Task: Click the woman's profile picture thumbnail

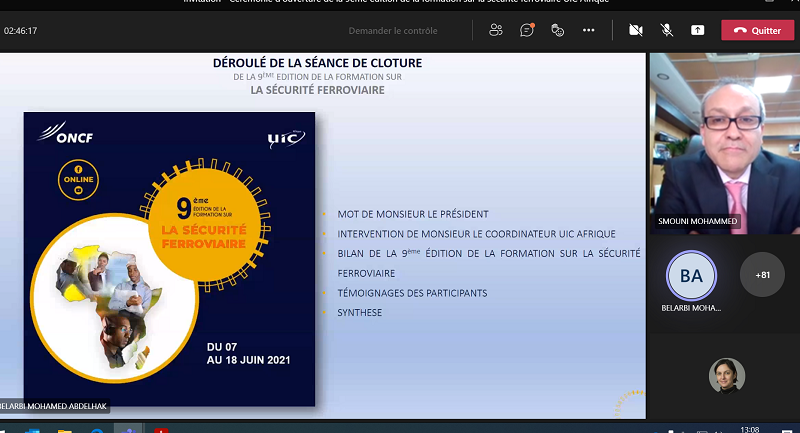Action: pos(727,376)
